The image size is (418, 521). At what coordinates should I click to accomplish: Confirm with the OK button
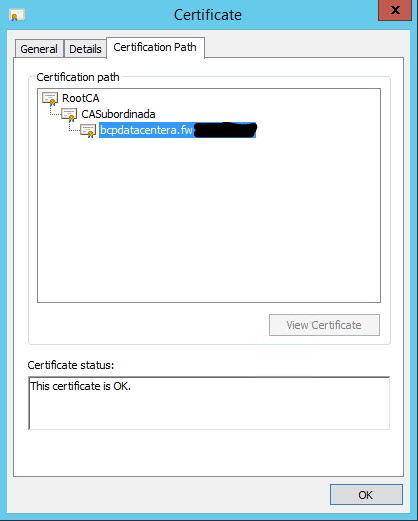pyautogui.click(x=366, y=495)
